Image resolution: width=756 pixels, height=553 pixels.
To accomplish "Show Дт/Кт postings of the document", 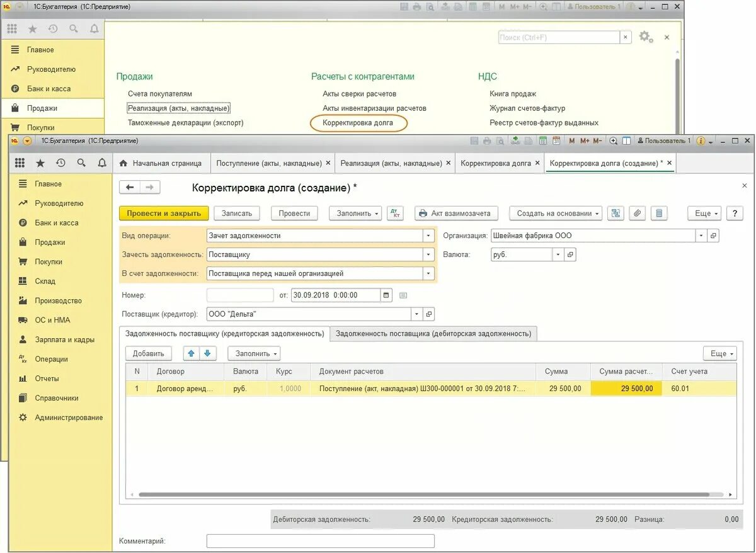I will [x=395, y=214].
